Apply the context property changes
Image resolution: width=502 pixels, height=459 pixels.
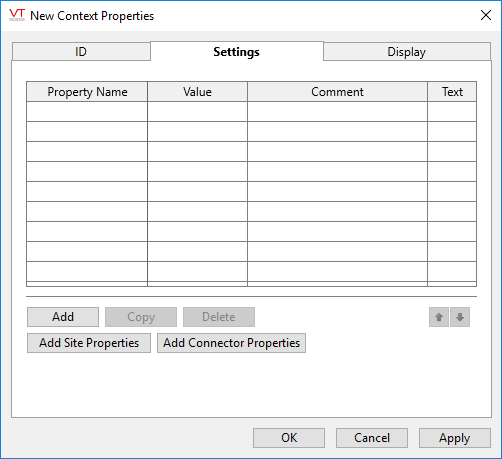(455, 438)
